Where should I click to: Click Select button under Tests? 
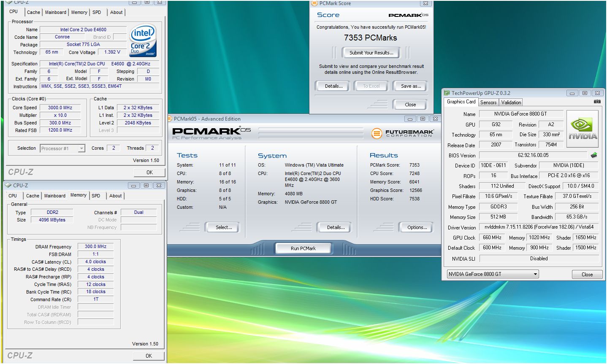[x=224, y=227]
